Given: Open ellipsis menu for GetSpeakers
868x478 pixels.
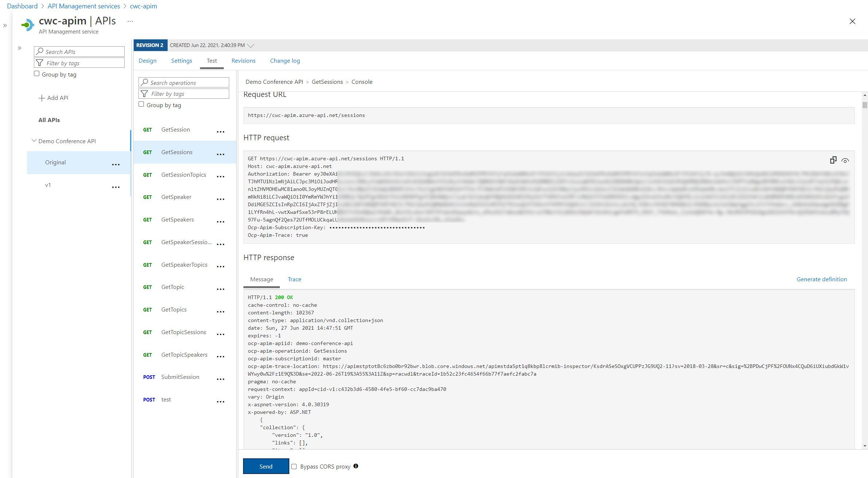Looking at the screenshot, I should click(x=220, y=222).
